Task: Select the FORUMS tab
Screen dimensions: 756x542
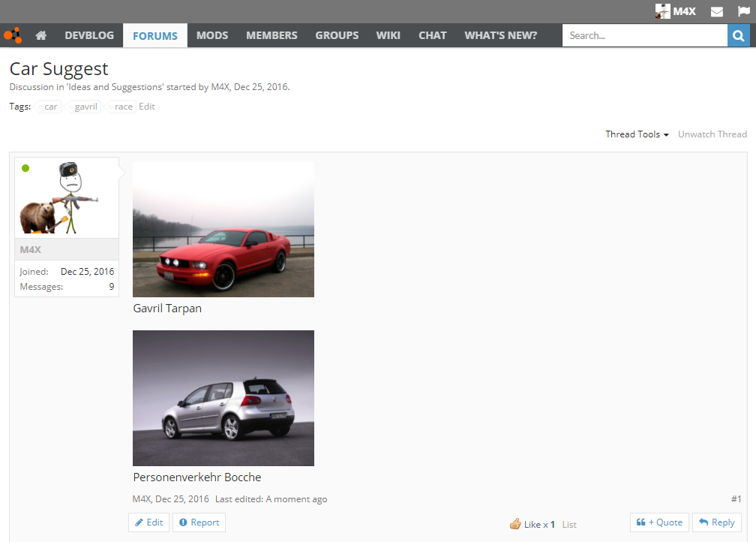Action: tap(155, 36)
